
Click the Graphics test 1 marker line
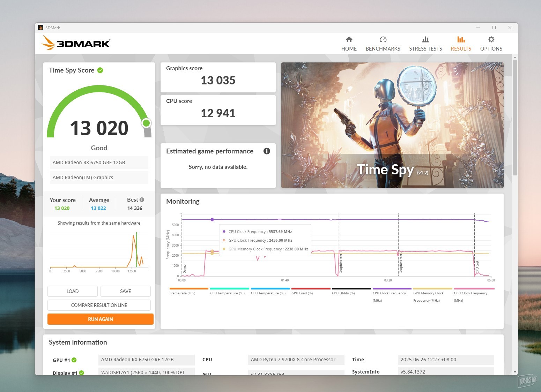(x=338, y=245)
